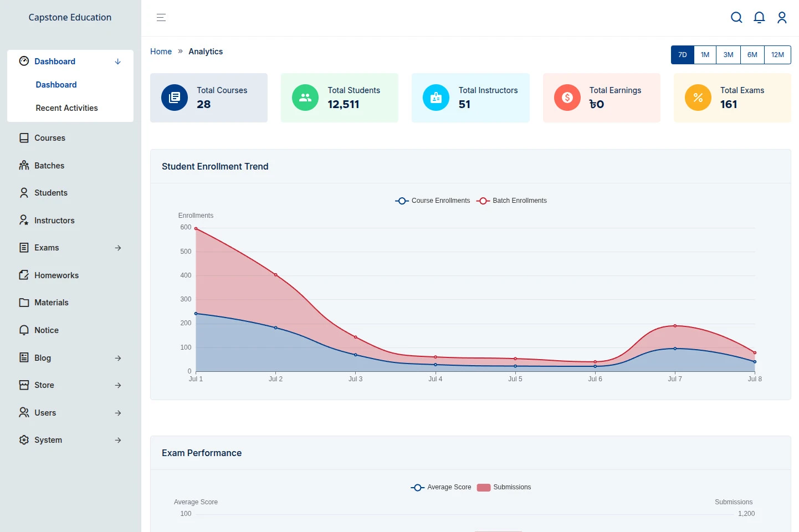
Task: Expand the Store submenu arrow
Action: click(118, 385)
